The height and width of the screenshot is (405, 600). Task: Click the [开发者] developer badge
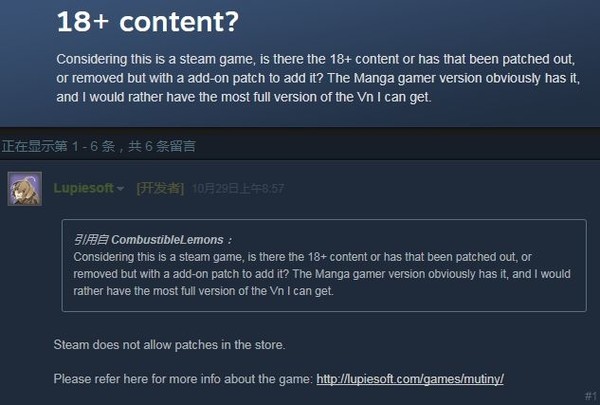[160, 188]
